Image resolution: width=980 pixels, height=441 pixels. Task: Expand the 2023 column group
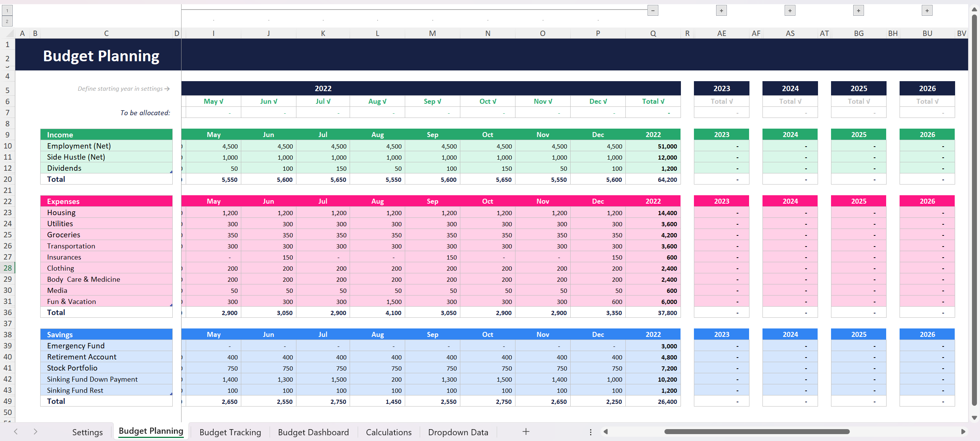pyautogui.click(x=722, y=10)
